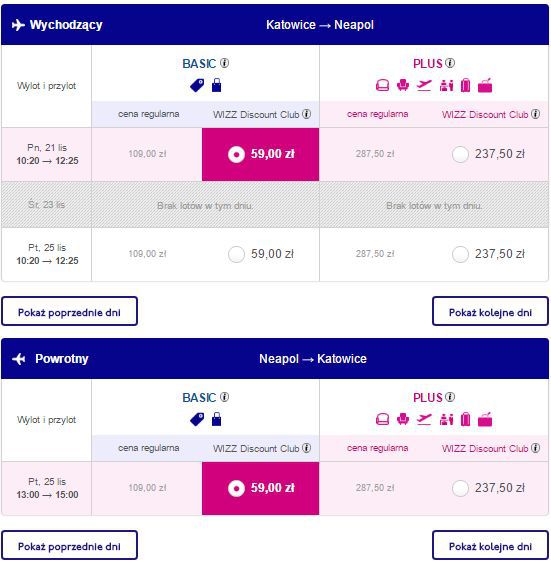Click the return PLUS checked suitcase icon

coord(465,419)
